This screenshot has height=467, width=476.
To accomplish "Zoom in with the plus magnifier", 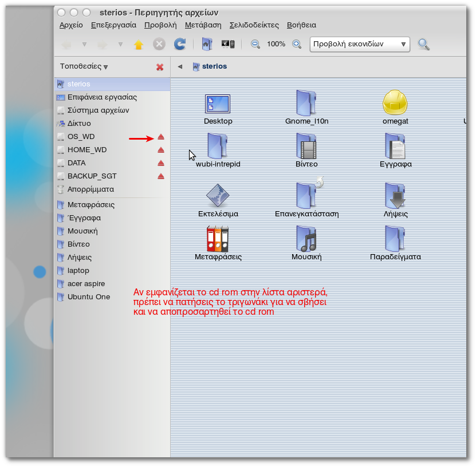I will [x=297, y=44].
